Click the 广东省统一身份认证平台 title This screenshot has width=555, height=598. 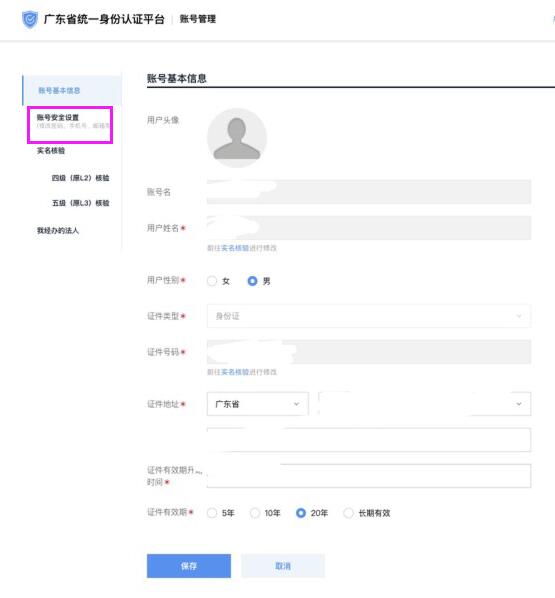104,19
